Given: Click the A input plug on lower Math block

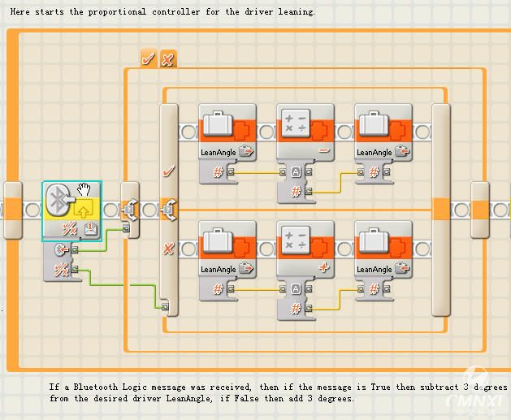Looking at the screenshot, I should click(x=282, y=289).
